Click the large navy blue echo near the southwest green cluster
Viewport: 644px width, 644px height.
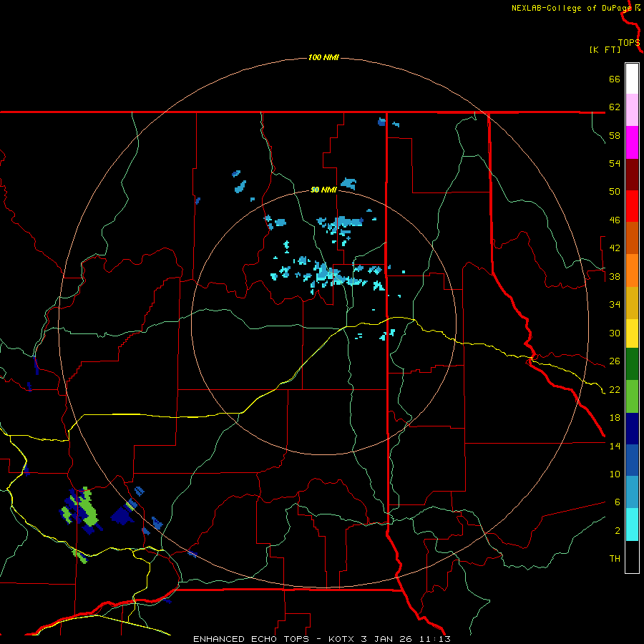pos(123,516)
